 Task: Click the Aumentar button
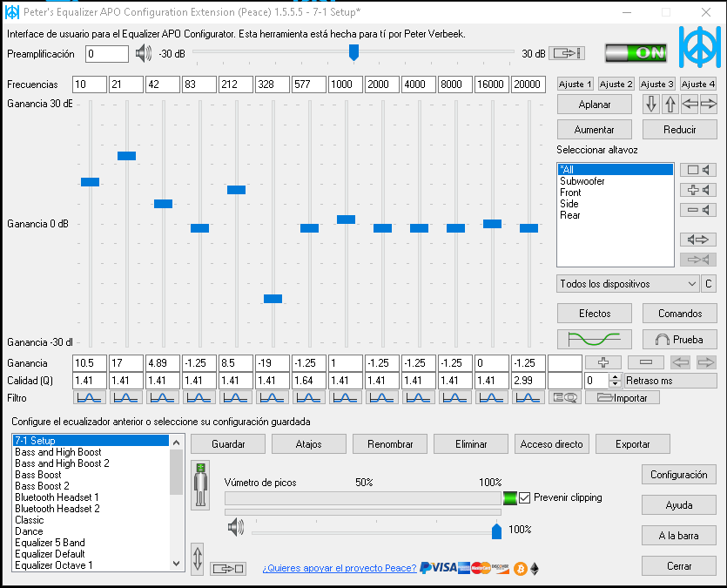click(x=594, y=130)
